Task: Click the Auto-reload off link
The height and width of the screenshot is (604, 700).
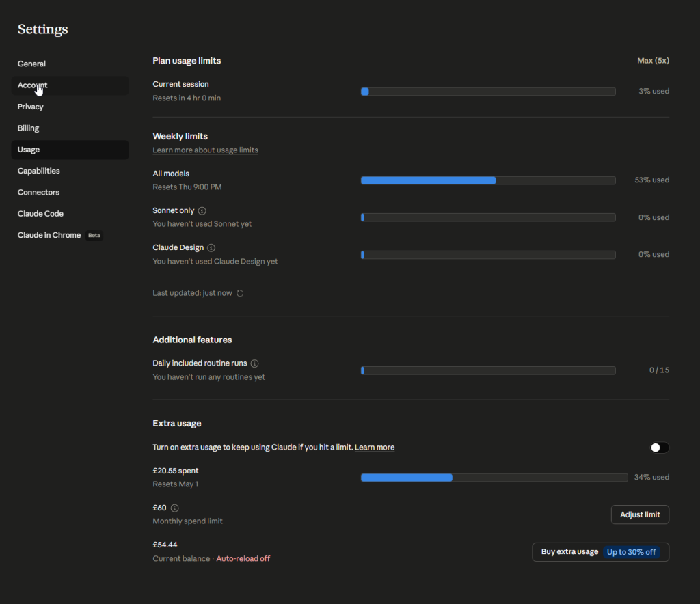Action: pos(243,558)
